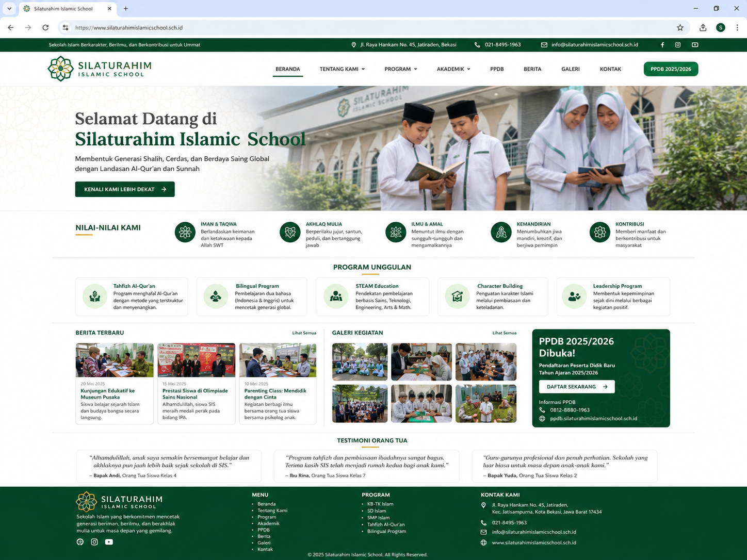Open the Galeri menu item
The width and height of the screenshot is (747, 560).
(x=571, y=69)
